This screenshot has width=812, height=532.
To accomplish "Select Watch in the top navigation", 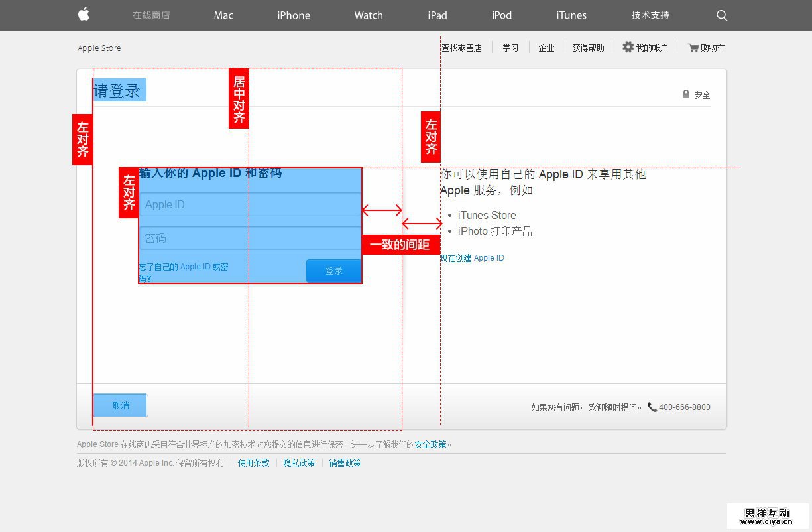I will (368, 15).
